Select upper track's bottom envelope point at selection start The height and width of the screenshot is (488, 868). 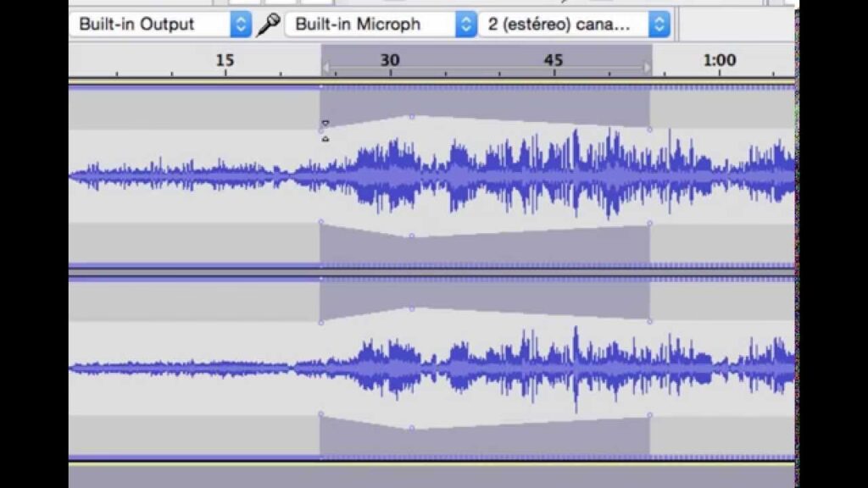point(321,222)
